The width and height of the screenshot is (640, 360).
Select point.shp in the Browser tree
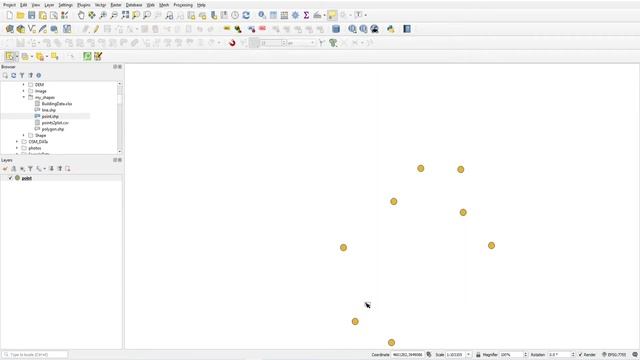(50, 116)
